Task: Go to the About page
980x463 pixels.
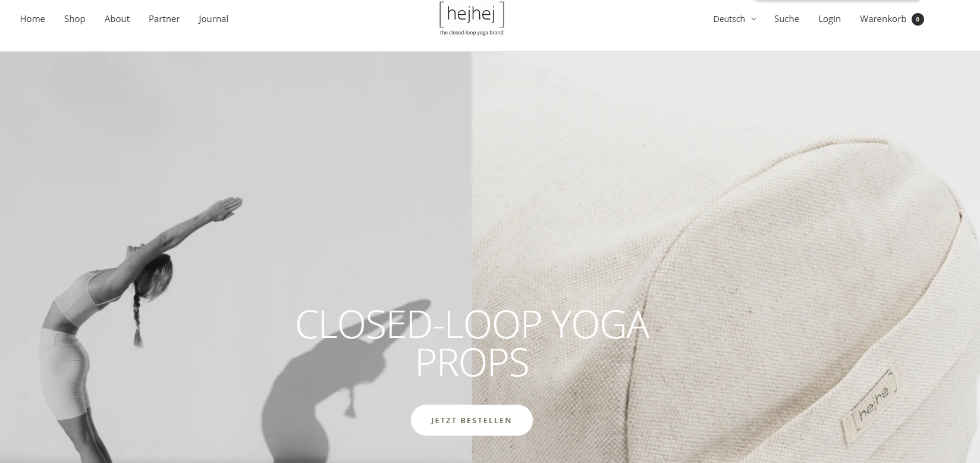Action: coord(117,19)
